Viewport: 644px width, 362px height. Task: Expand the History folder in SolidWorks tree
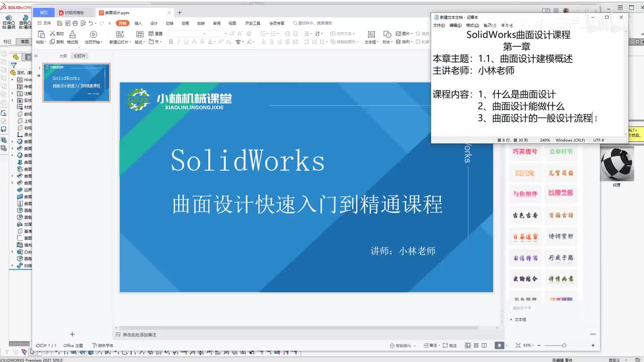click(x=13, y=79)
